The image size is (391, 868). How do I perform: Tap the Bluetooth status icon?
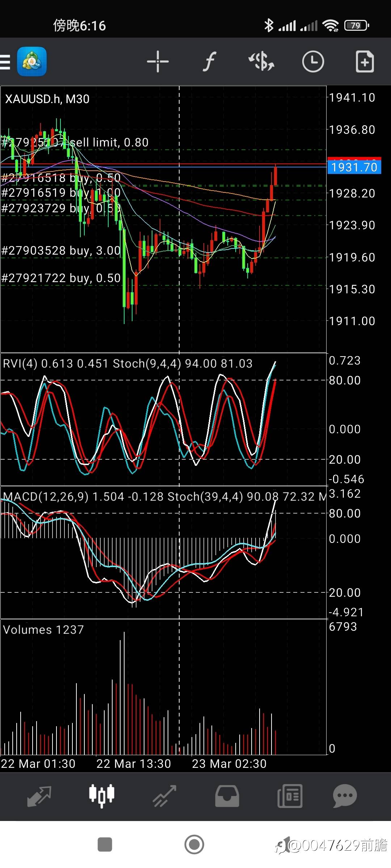[x=269, y=25]
